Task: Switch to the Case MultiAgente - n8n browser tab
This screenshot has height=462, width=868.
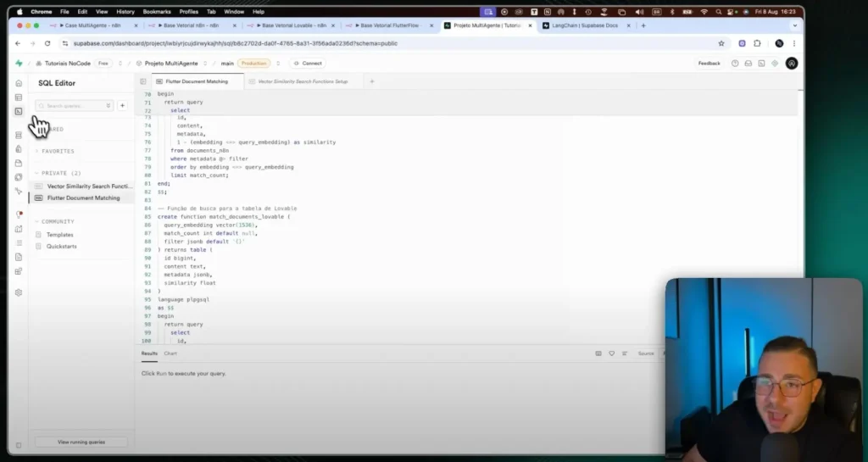Action: 92,25
